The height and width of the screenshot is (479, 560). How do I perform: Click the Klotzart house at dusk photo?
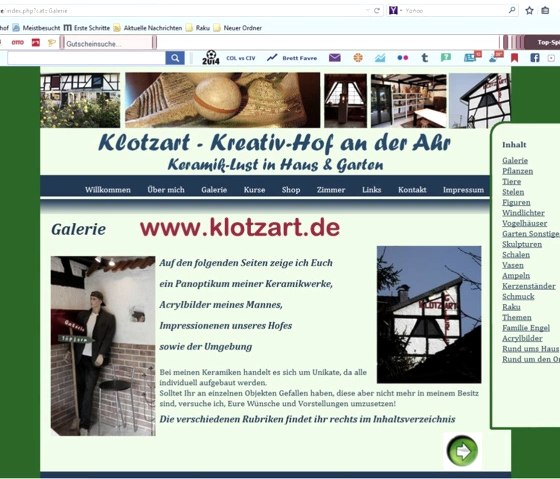429,314
